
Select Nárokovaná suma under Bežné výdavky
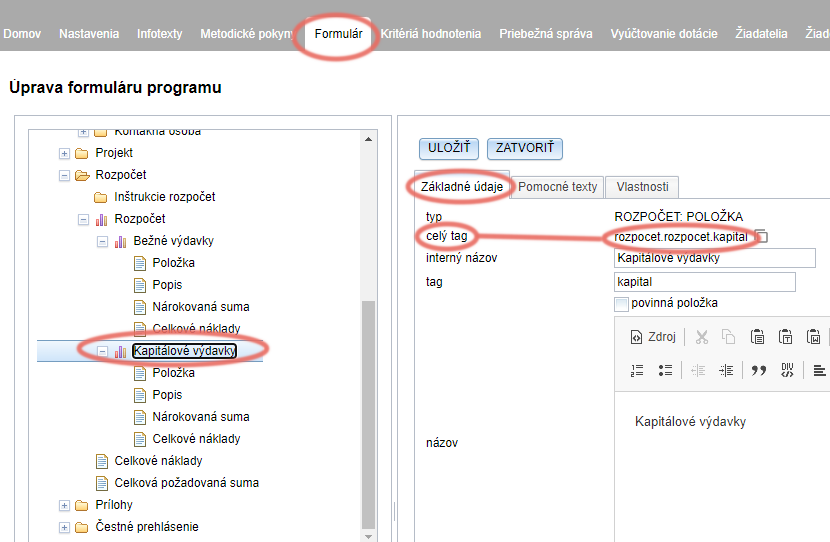(x=201, y=306)
